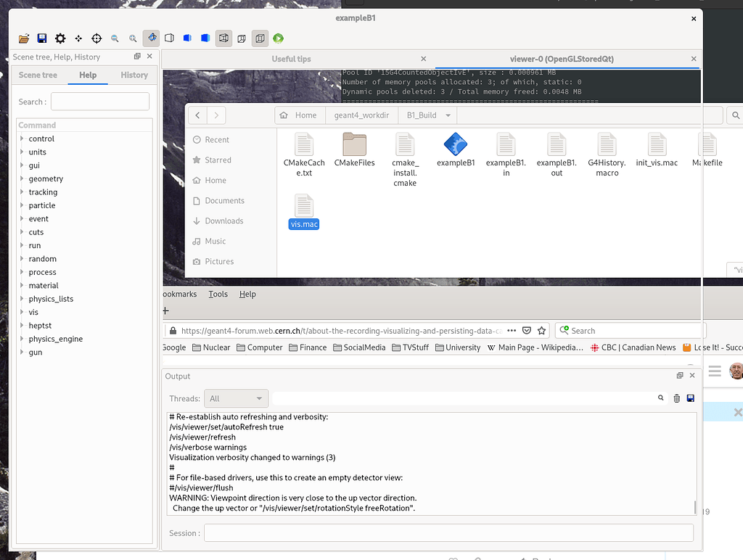Viewport: 743px width, 560px height.
Task: Select the open file icon in the toolbar
Action: [22, 38]
